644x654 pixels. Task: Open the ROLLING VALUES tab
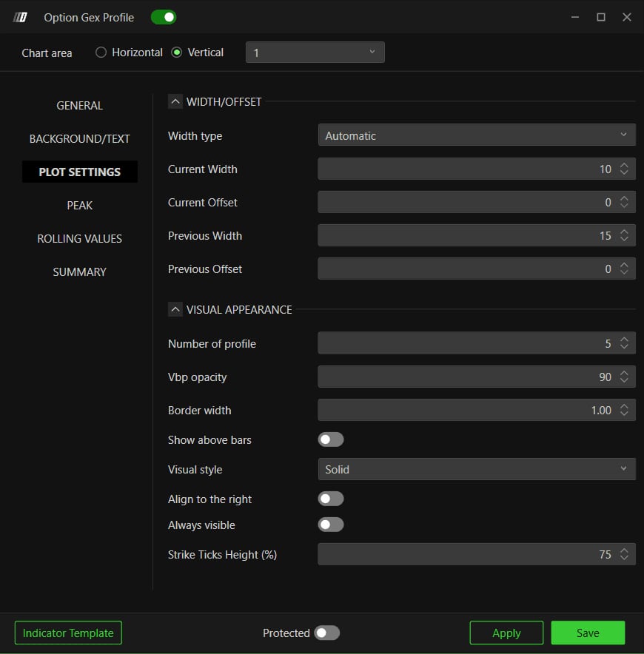(x=80, y=238)
